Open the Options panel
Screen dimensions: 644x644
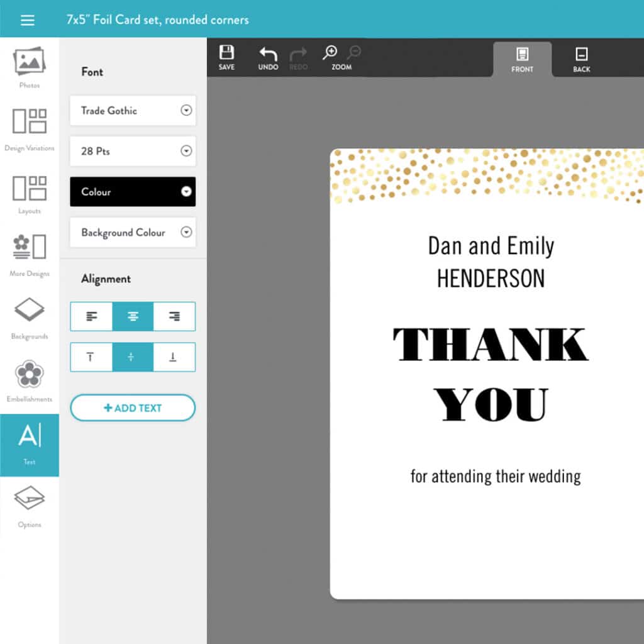(x=29, y=506)
